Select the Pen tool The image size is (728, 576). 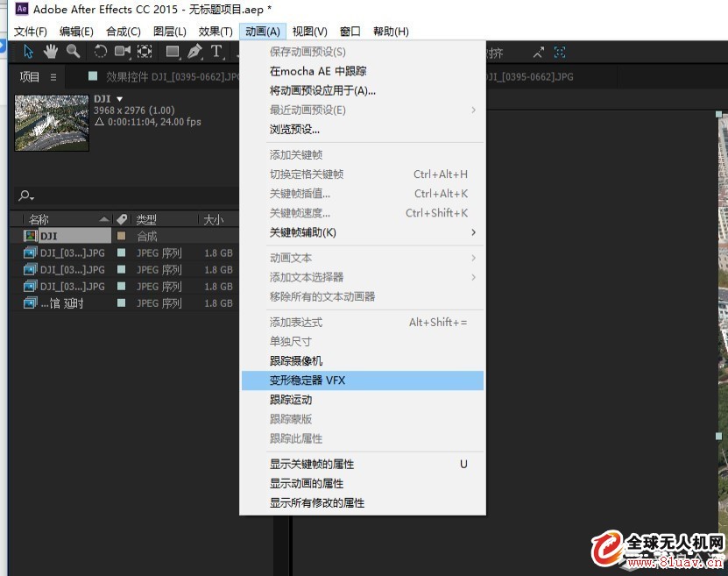click(195, 51)
